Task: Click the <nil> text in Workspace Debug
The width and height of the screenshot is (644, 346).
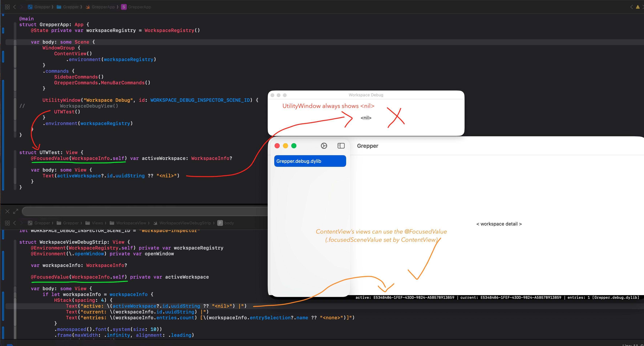Action: click(x=366, y=118)
